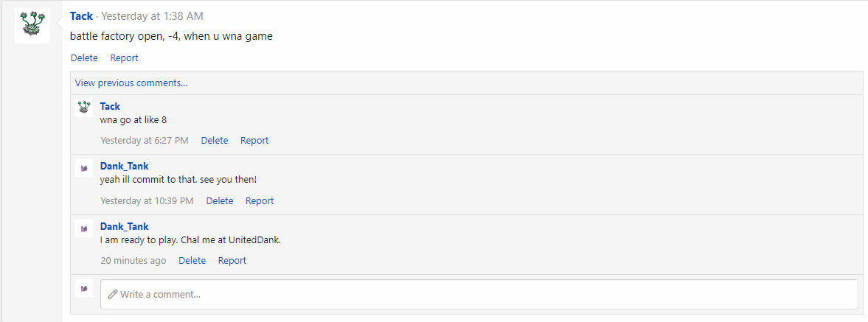This screenshot has height=322, width=868.
Task: Click Tack's large profile avatar
Action: (32, 26)
